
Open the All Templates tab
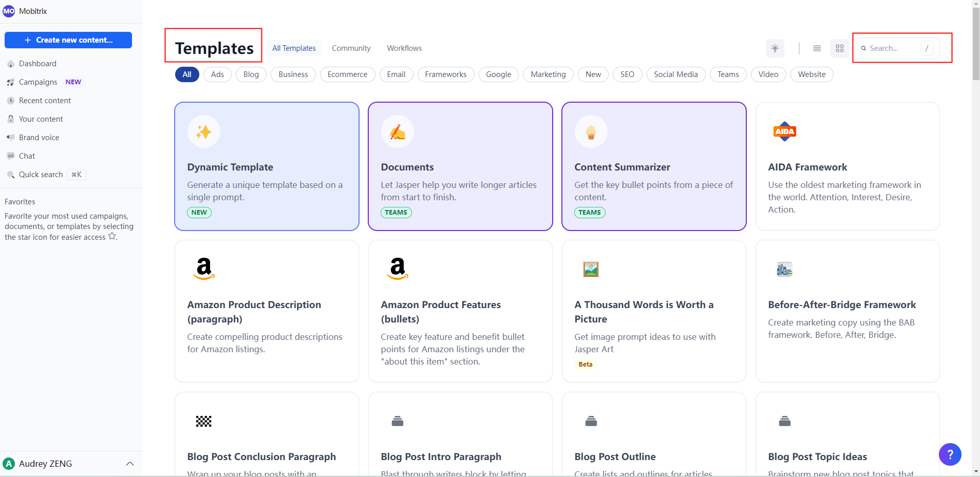pyautogui.click(x=294, y=48)
